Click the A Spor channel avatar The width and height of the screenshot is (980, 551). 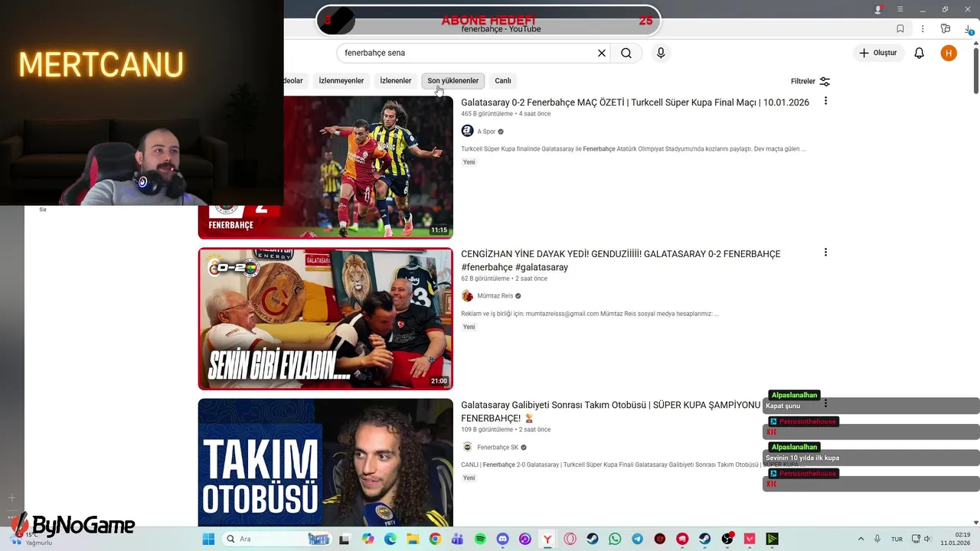coord(467,132)
